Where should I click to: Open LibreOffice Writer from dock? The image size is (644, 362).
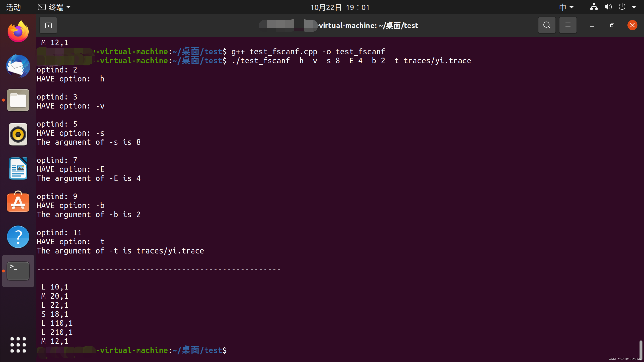18,168
